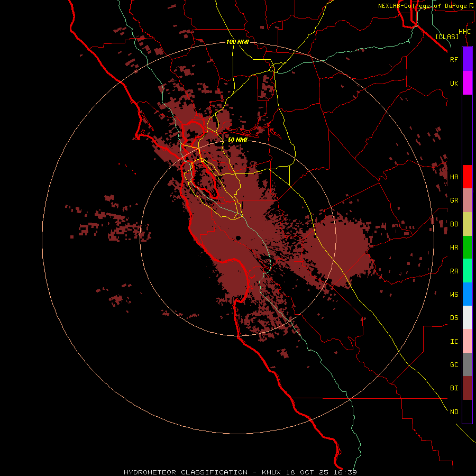Screen dimensions: 476x476
Task: Click the IC legend label
Action: (x=454, y=342)
